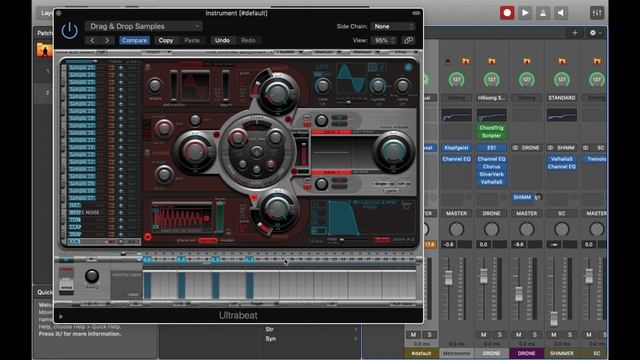Image resolution: width=640 pixels, height=360 pixels.
Task: Click the orange icon on the SHIMMER strip
Action: pos(562,61)
